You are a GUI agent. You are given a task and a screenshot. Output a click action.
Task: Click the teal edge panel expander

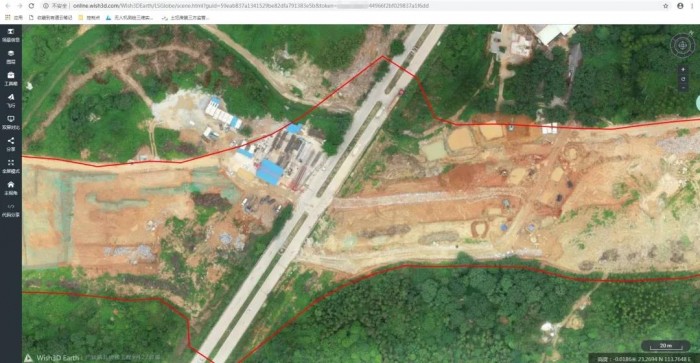tap(697, 103)
